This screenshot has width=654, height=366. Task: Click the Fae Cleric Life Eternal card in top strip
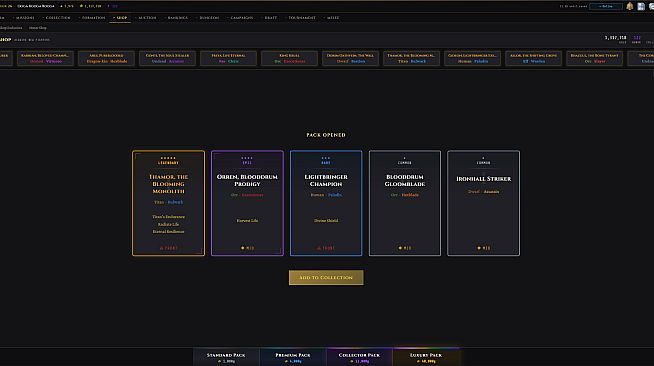(x=228, y=58)
